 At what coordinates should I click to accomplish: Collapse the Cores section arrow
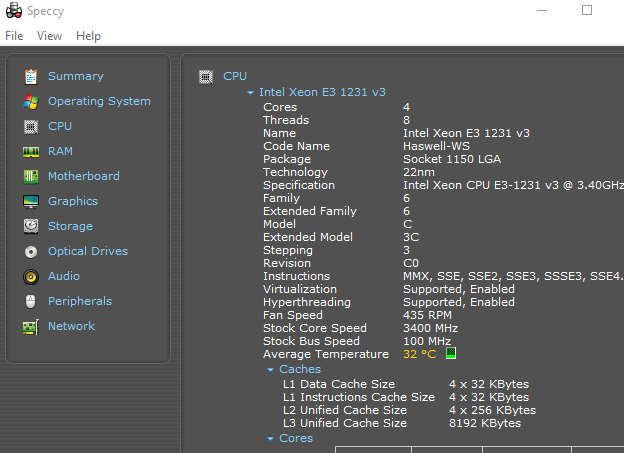(270, 439)
